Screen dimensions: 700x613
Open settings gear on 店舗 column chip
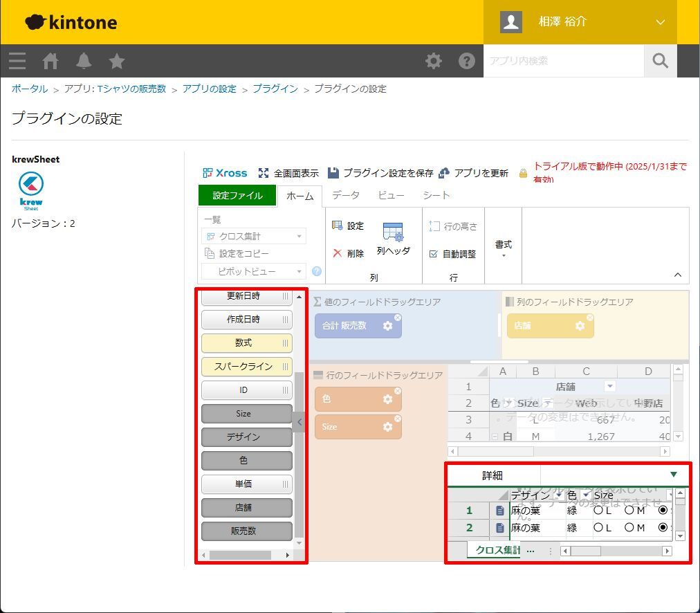coord(580,326)
